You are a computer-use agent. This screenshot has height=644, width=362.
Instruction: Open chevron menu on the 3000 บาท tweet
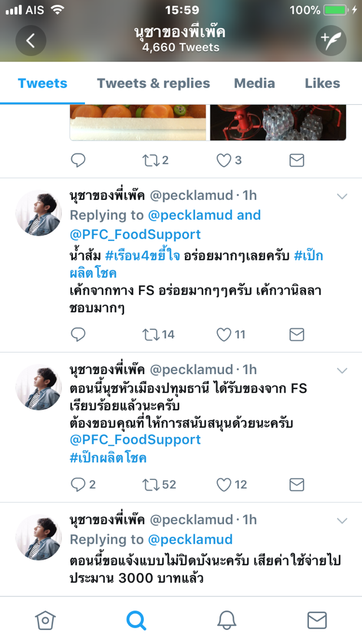point(342,520)
